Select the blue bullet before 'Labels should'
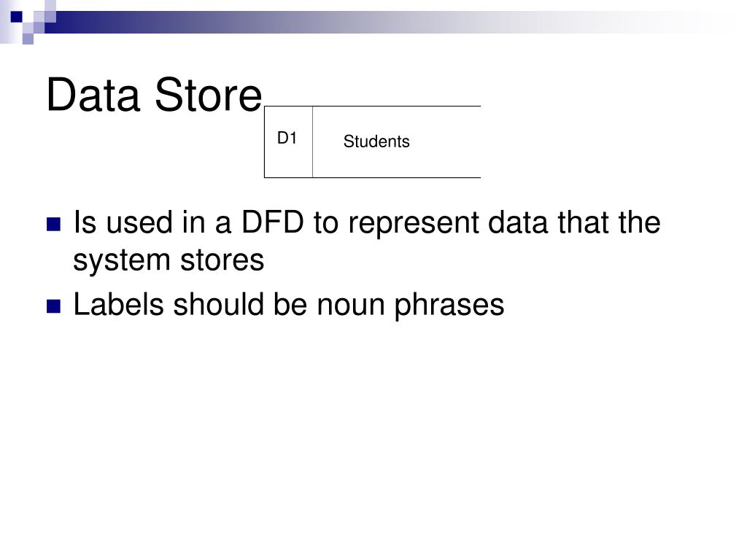This screenshot has height=560, width=747. click(x=54, y=306)
